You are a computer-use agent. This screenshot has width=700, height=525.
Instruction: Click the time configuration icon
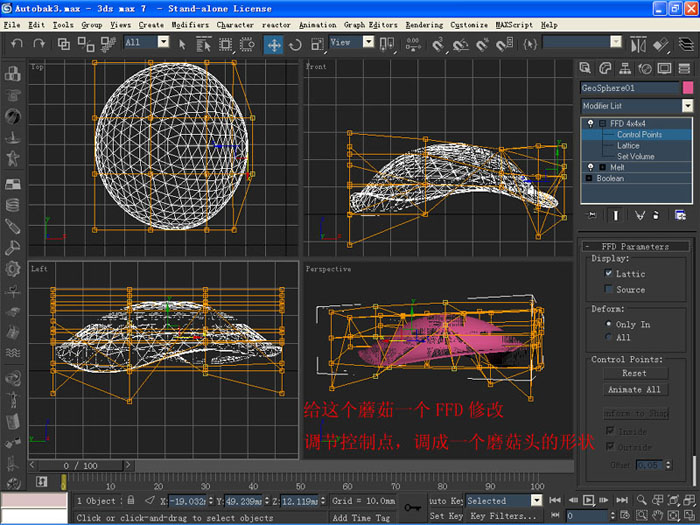tap(625, 516)
